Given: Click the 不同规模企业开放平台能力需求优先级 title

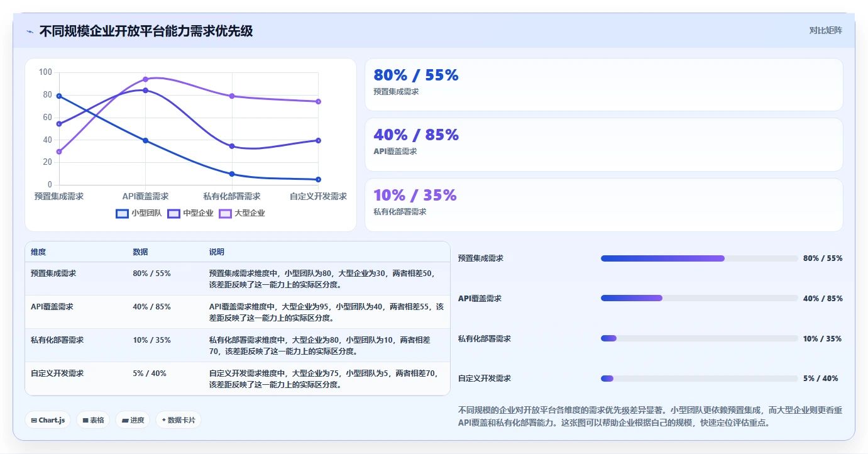Looking at the screenshot, I should (146, 31).
